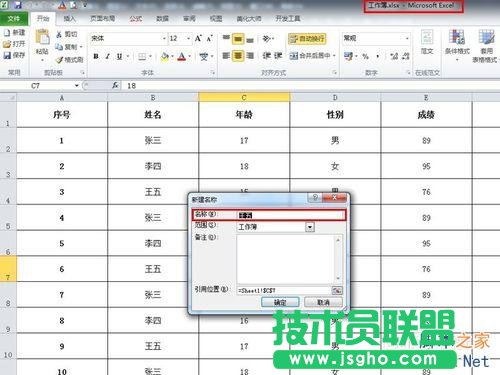Click the dialog help question mark button

(315, 197)
